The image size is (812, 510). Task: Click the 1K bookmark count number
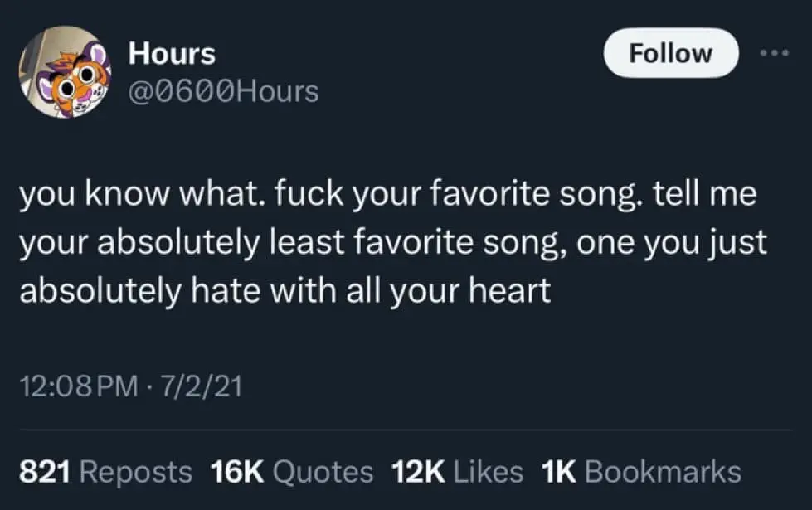559,472
